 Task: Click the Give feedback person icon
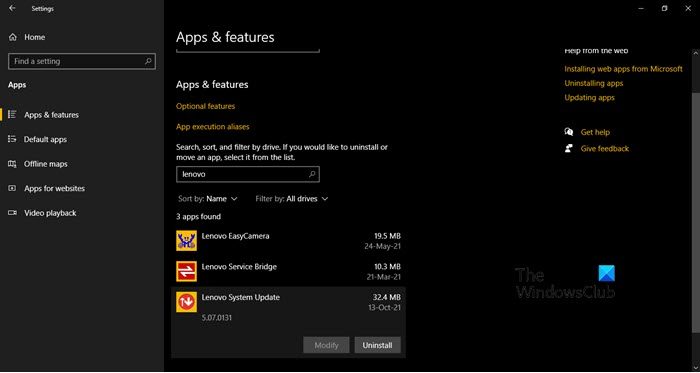coord(569,149)
